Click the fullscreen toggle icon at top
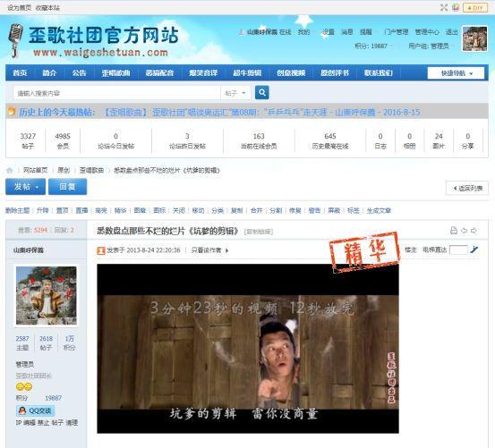 [444, 7]
